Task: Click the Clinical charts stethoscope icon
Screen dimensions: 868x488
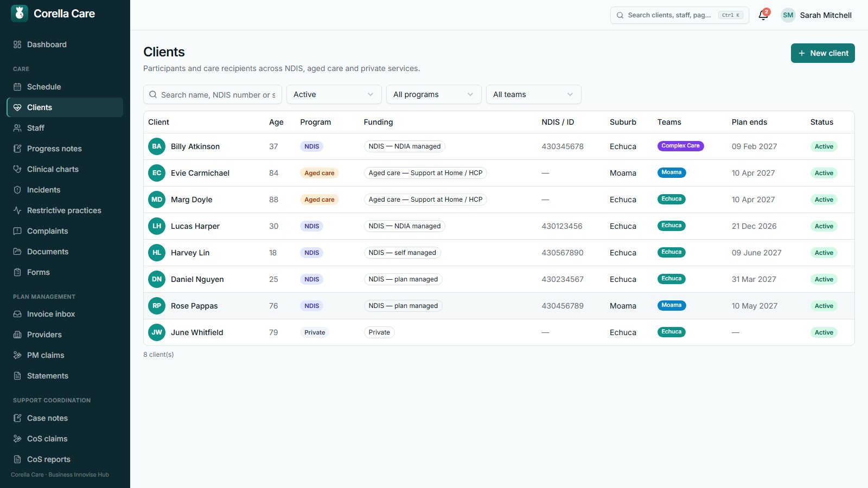Action: (x=17, y=169)
